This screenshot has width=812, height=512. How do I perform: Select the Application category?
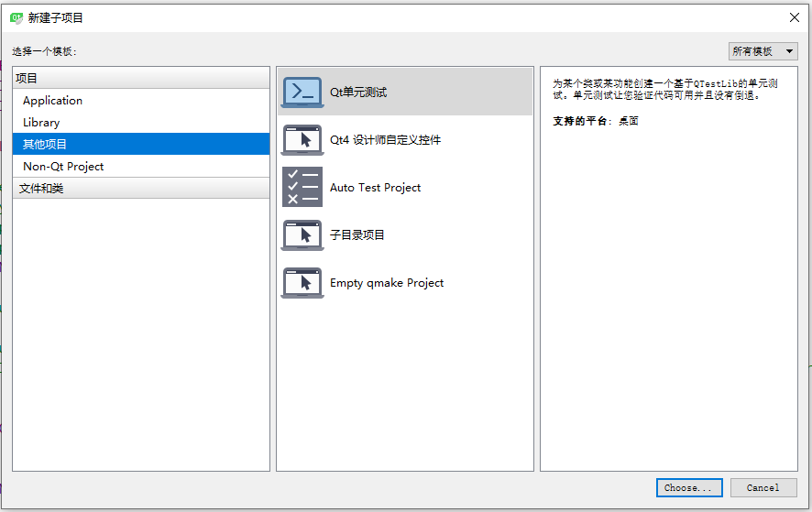(x=141, y=100)
